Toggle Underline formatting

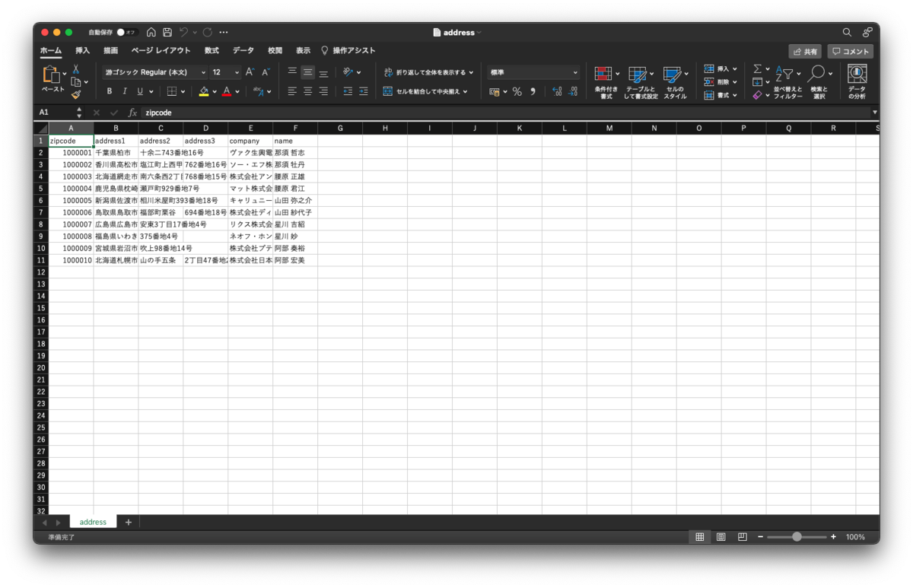(140, 91)
